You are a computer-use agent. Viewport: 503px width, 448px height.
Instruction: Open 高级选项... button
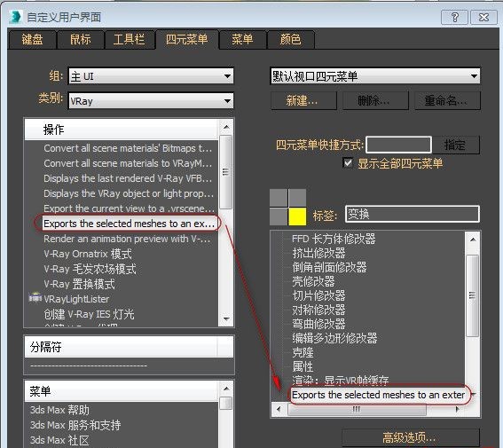[411, 437]
